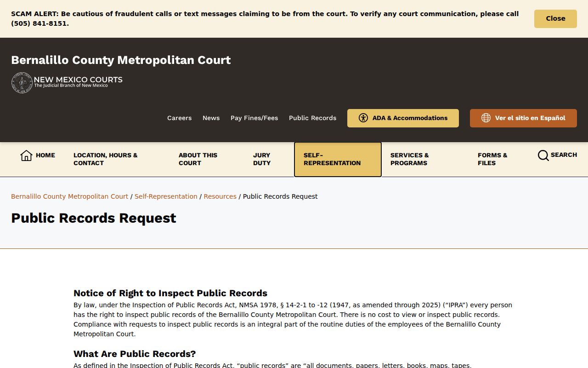Viewport: 588px width, 368px height.
Task: Click the New Mexico Courts seal logo
Action: click(x=22, y=83)
